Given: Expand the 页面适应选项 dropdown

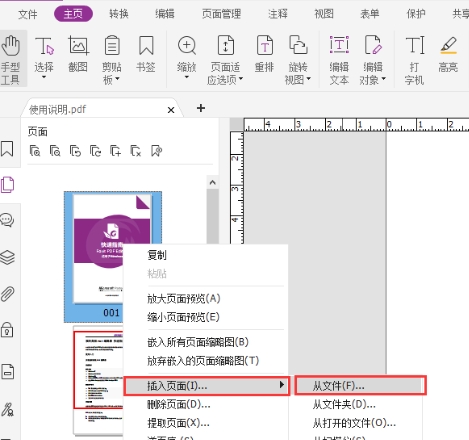Looking at the screenshot, I should tap(241, 79).
